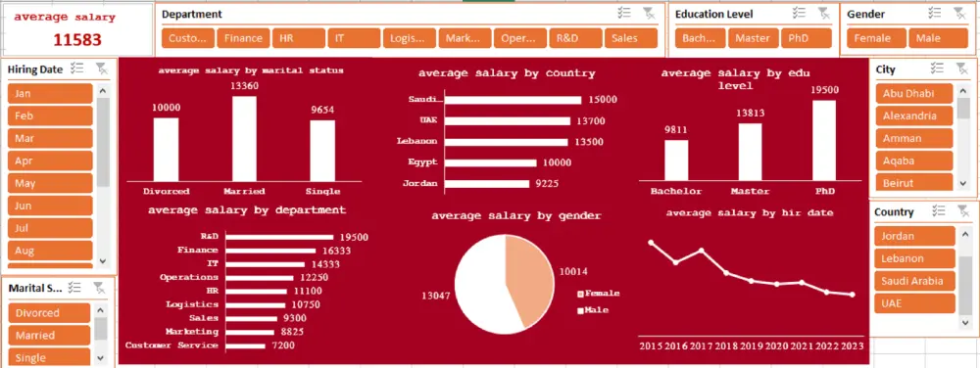Filter by Logistics department

click(x=410, y=38)
